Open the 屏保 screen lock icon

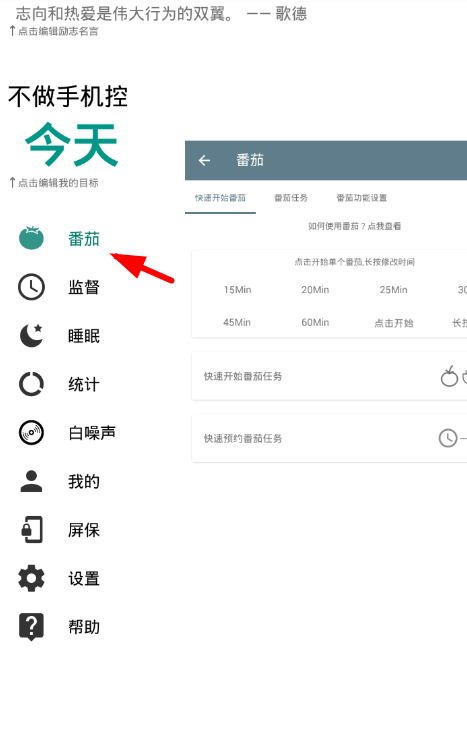coord(31,530)
